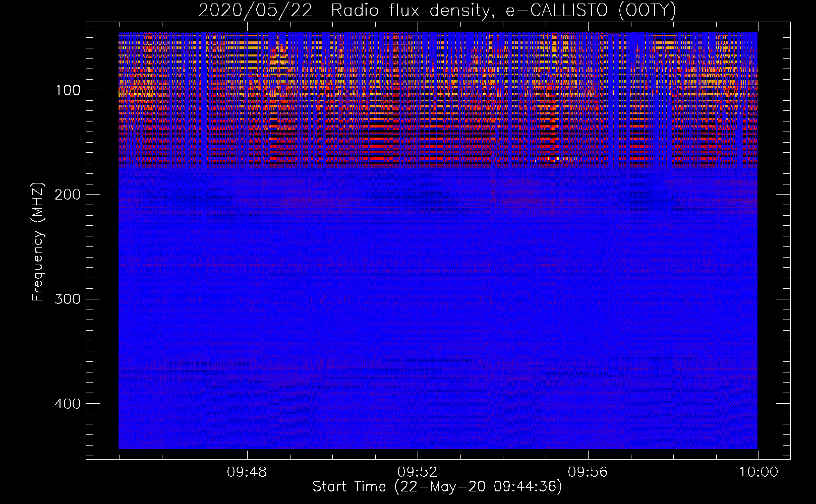Click the 'Frequency (MHZ)' axis label
Image resolution: width=816 pixels, height=504 pixels.
click(x=38, y=242)
